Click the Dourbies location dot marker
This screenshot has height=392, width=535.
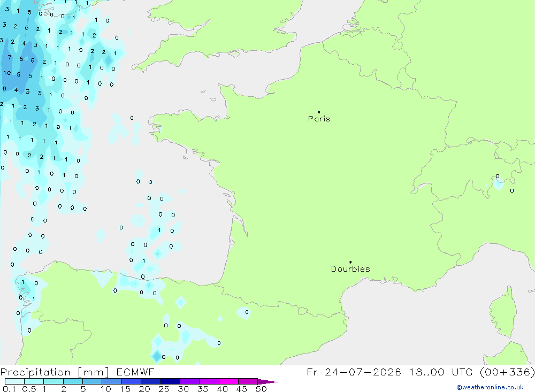[350, 262]
